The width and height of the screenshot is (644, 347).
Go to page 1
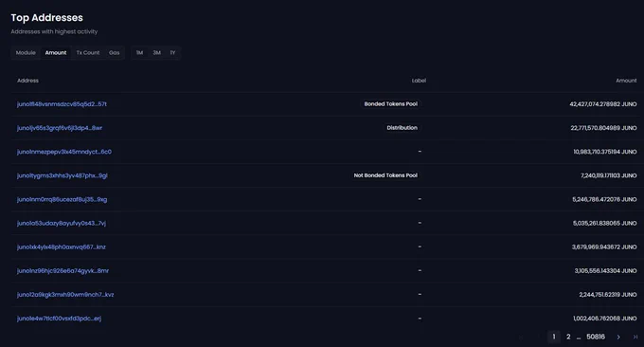[554, 337]
